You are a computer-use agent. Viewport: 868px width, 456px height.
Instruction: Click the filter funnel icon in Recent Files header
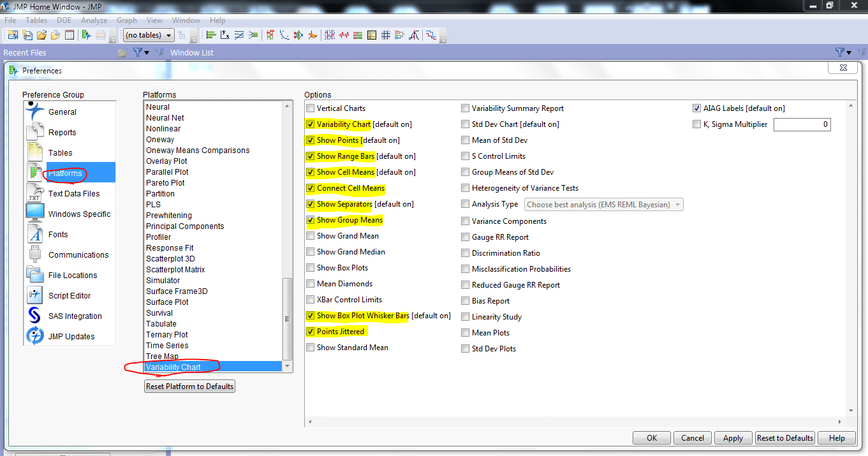(138, 52)
